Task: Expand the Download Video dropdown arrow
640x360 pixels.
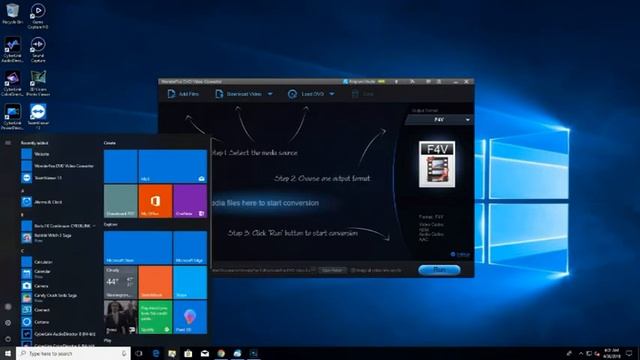Action: click(270, 94)
